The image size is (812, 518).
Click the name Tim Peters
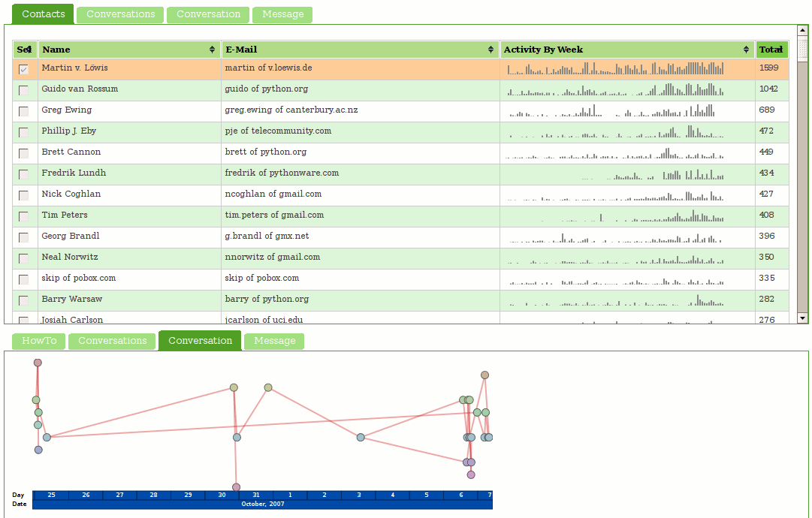pyautogui.click(x=64, y=215)
